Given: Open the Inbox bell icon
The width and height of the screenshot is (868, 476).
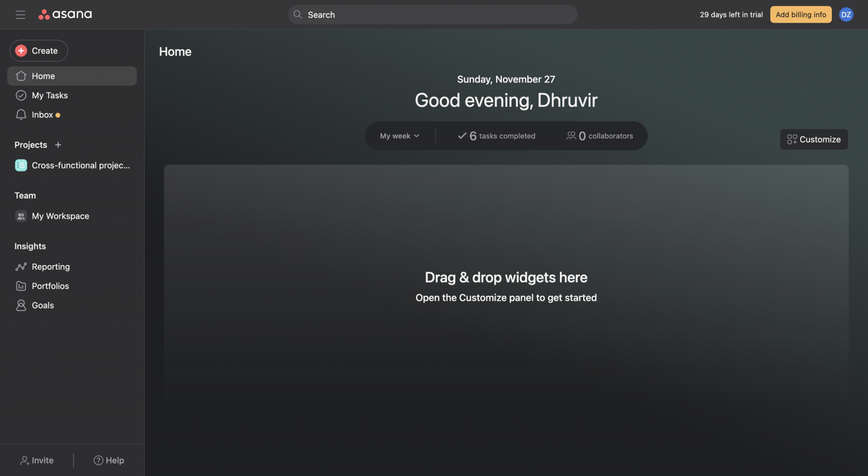Looking at the screenshot, I should coord(21,115).
